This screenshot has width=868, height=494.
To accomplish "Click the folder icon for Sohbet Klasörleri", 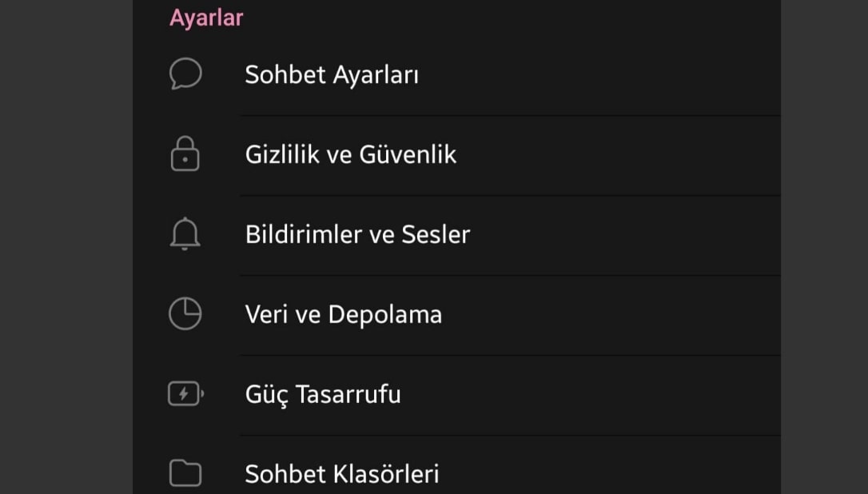I will 185,473.
